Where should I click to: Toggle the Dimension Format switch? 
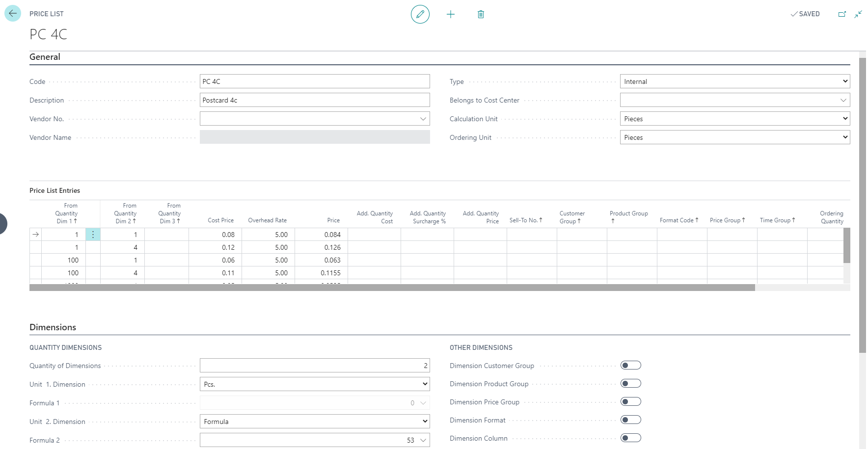(631, 420)
